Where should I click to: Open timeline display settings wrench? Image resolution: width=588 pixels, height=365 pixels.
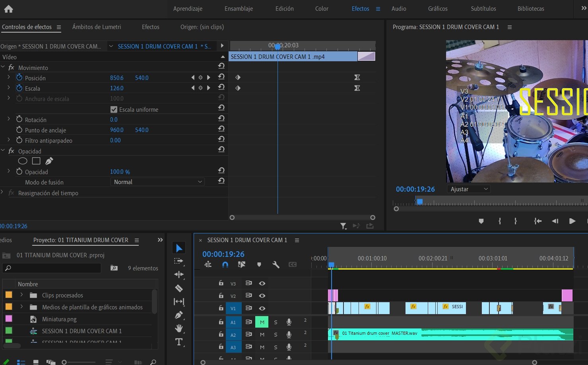click(x=276, y=265)
